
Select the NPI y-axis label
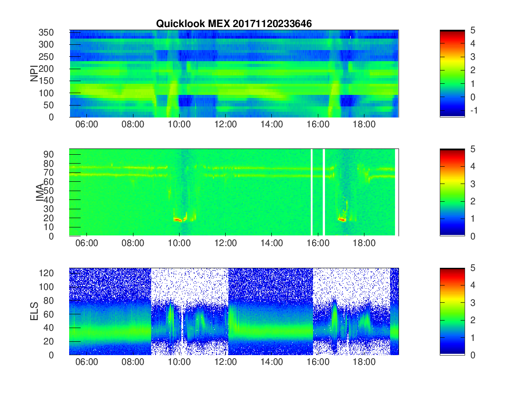pyautogui.click(x=34, y=74)
